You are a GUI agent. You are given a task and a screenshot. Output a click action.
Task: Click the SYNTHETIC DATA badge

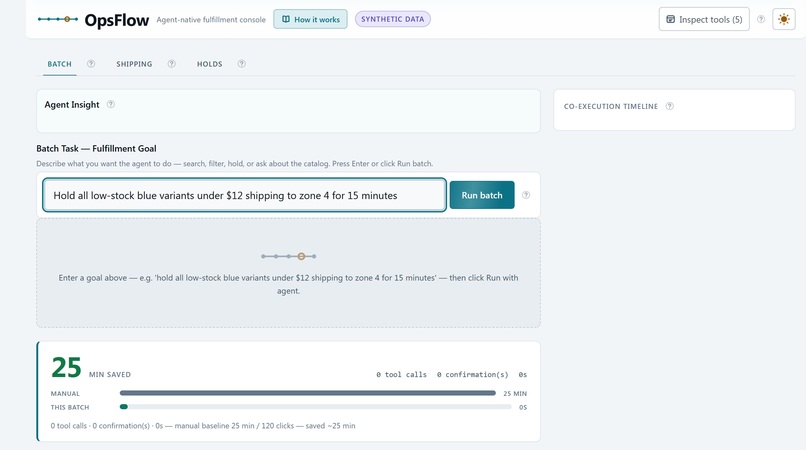(x=393, y=19)
